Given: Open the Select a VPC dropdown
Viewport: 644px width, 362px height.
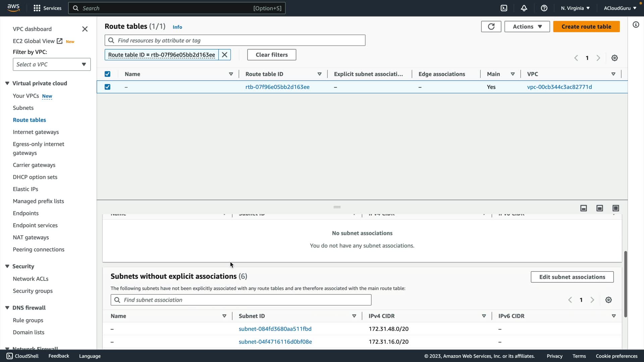Looking at the screenshot, I should (x=52, y=64).
